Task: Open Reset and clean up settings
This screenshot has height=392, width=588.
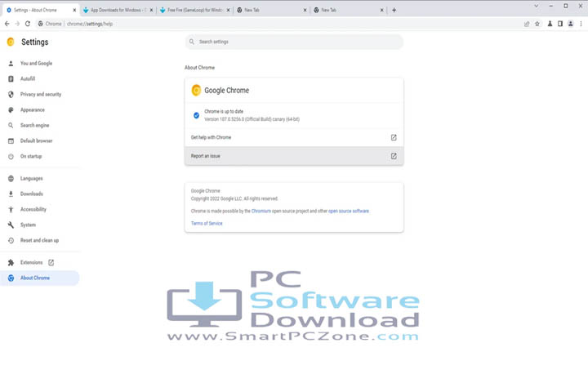Action: (39, 240)
